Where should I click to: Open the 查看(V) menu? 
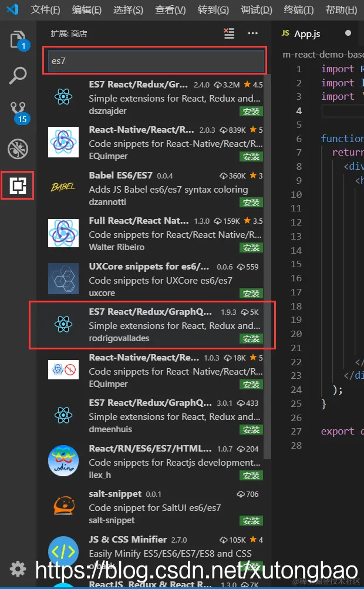170,10
